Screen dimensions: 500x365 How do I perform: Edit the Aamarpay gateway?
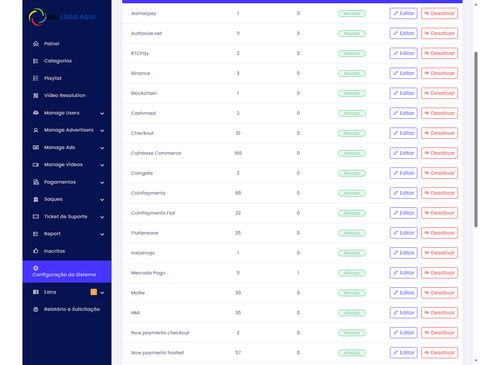[x=403, y=13]
